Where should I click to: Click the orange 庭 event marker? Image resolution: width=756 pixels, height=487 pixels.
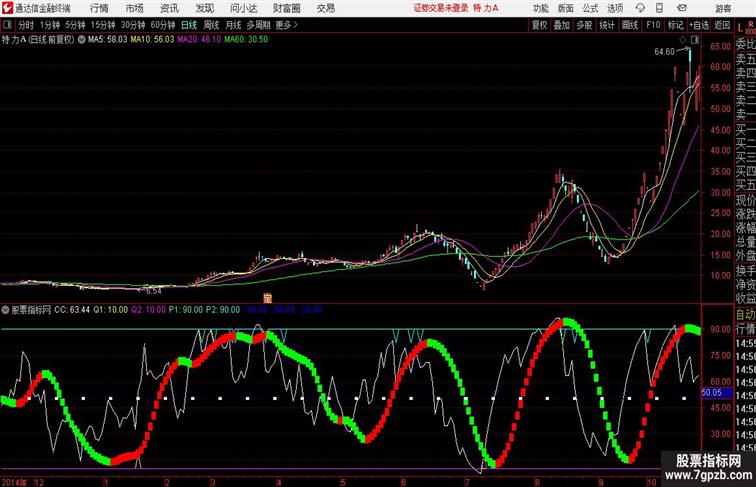pos(268,298)
